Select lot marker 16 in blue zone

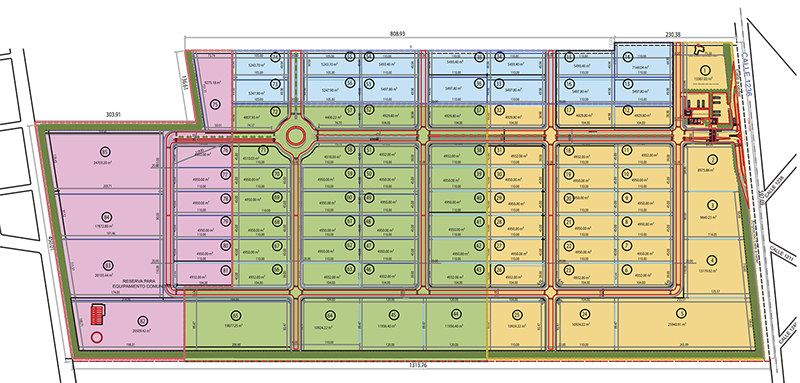(x=569, y=83)
